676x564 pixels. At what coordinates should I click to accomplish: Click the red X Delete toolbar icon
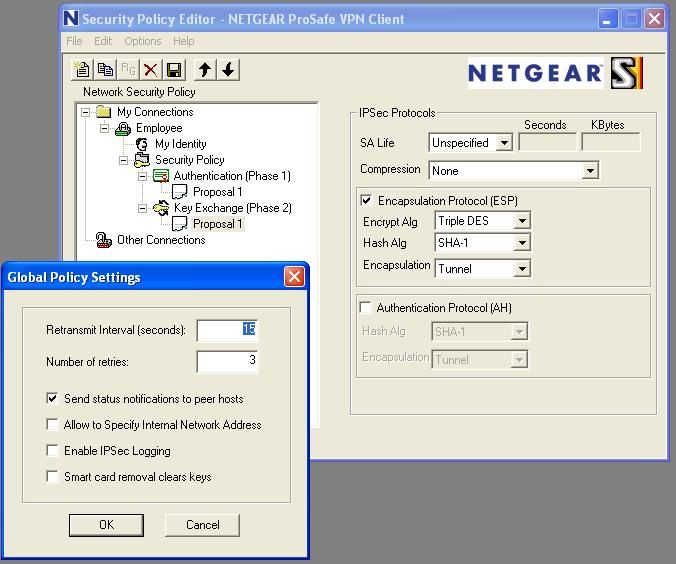coord(150,69)
